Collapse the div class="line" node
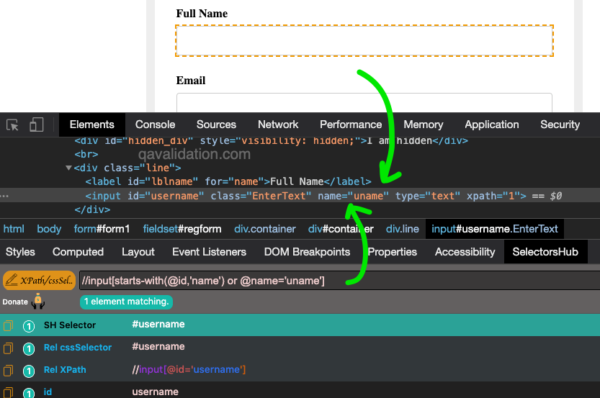Image resolution: width=600 pixels, height=398 pixels. coord(68,168)
